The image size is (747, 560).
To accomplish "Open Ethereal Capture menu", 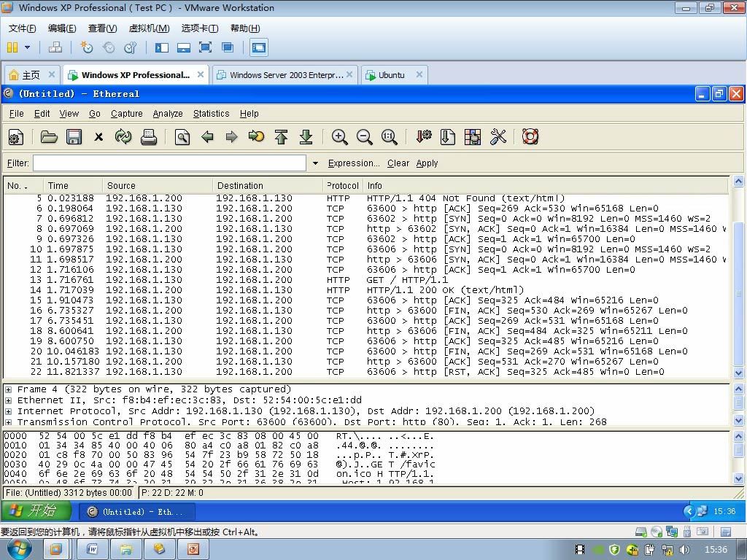I will [x=126, y=113].
